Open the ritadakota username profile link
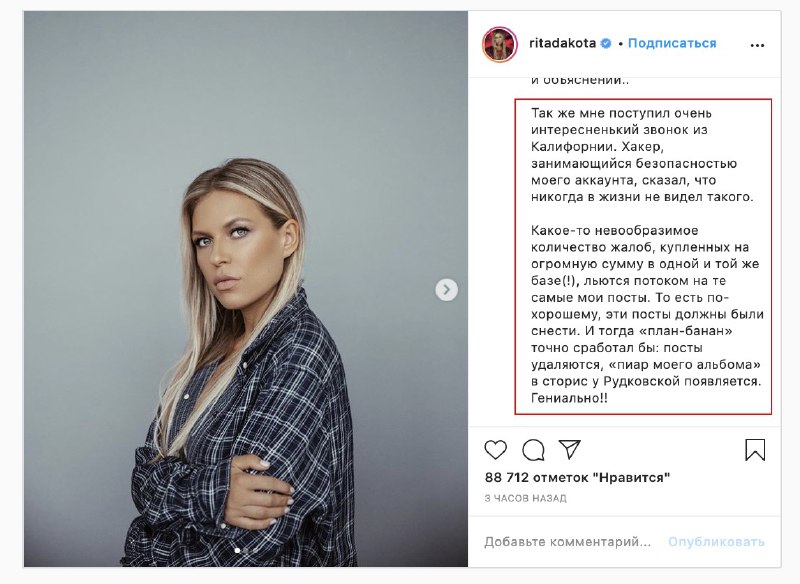The width and height of the screenshot is (800, 584). [562, 43]
